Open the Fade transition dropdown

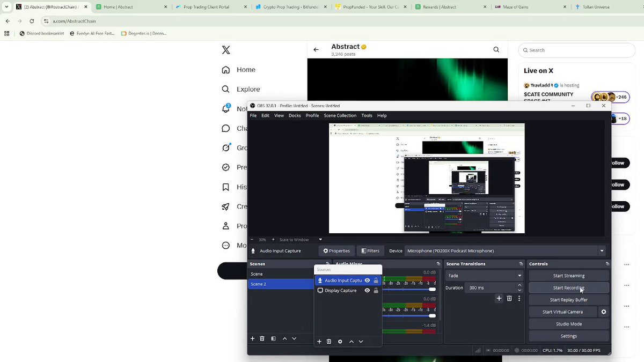(484, 276)
